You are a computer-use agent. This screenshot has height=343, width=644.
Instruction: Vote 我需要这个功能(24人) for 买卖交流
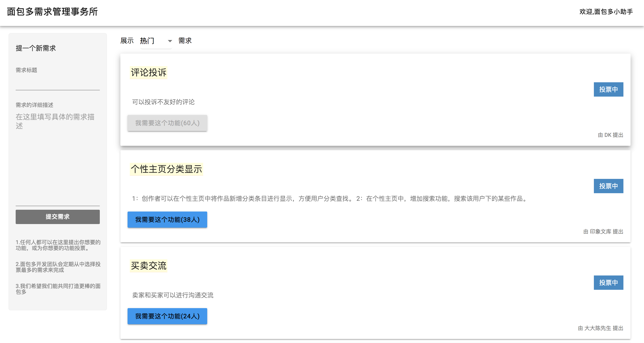[x=167, y=316]
